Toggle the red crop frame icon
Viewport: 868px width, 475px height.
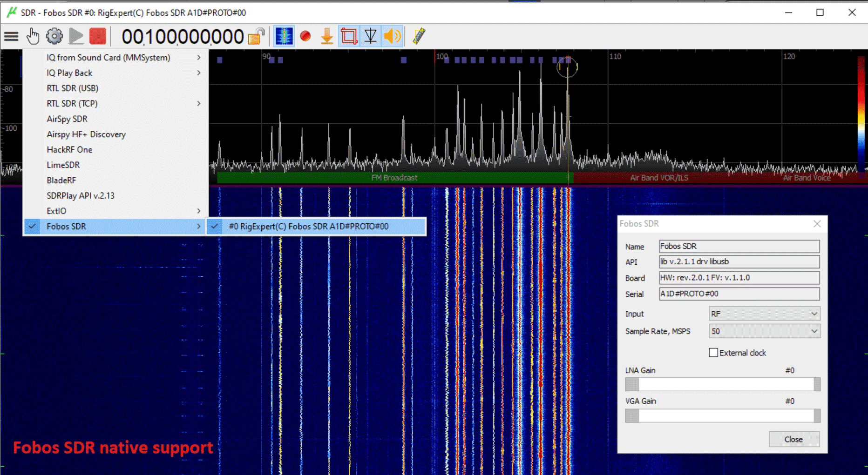pyautogui.click(x=349, y=36)
